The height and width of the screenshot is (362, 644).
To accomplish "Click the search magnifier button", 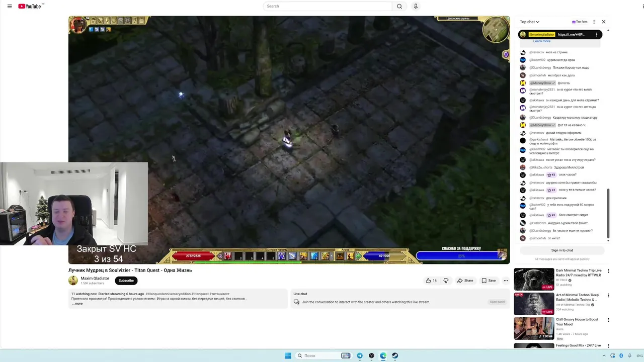I will 399,6.
